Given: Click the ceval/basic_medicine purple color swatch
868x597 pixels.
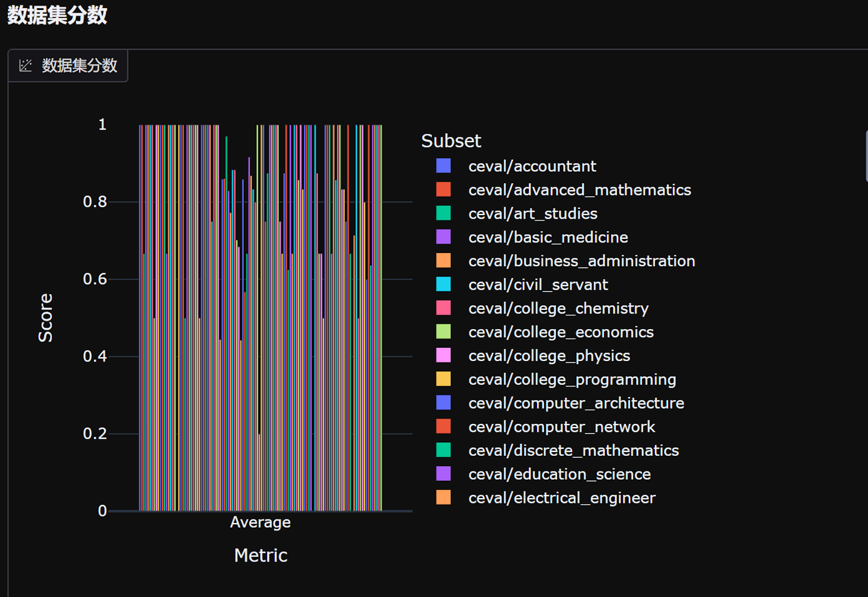Looking at the screenshot, I should (x=443, y=237).
